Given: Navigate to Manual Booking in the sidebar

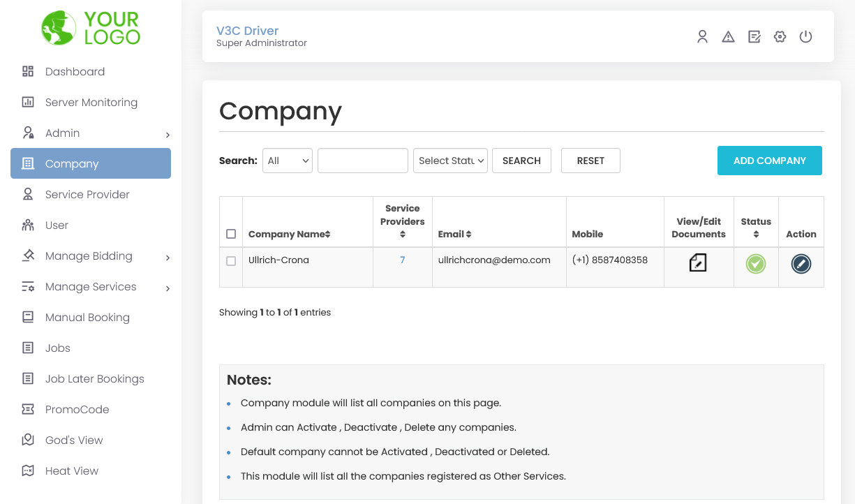Looking at the screenshot, I should pos(87,317).
